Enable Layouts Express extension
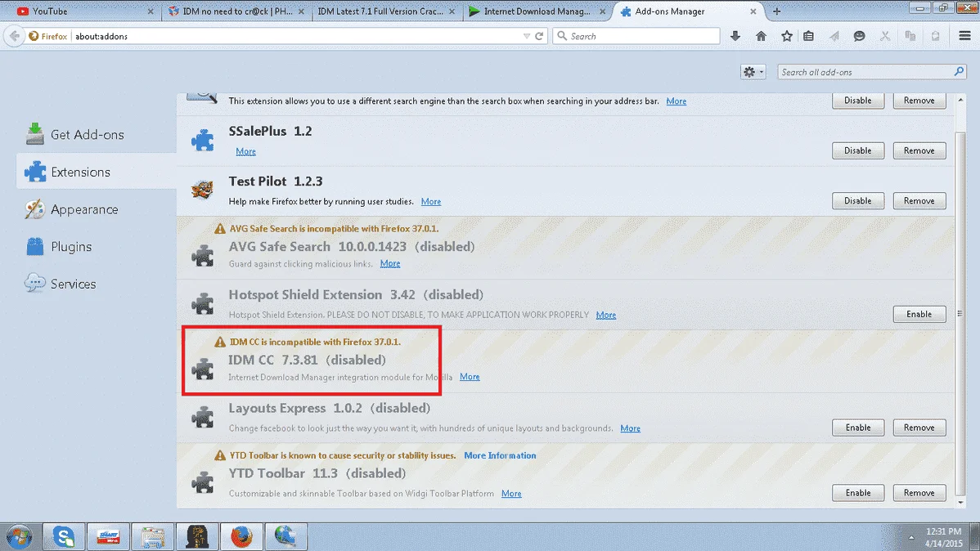 858,428
